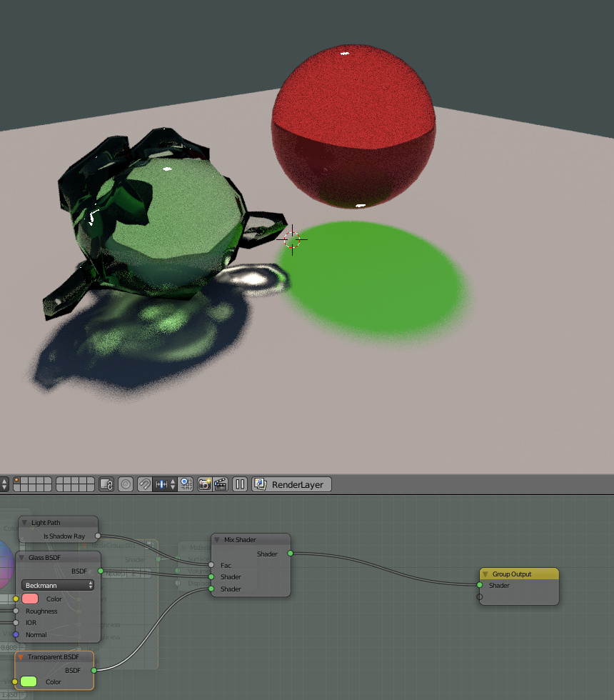Select the Glass BSDF node header
Screen dimensions: 614x700
pyautogui.click(x=59, y=558)
